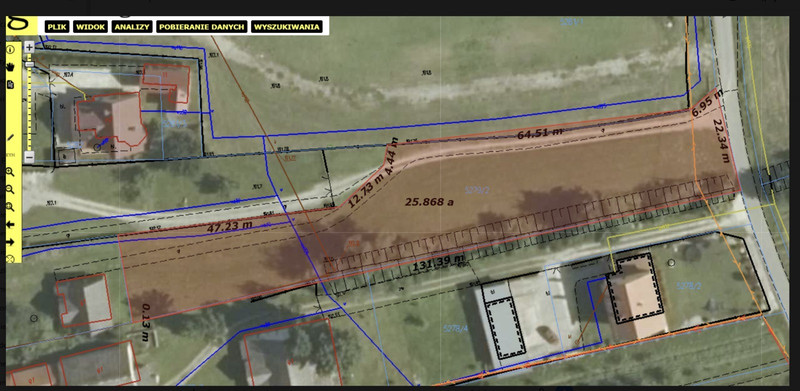800x391 pixels.
Task: Open the POBIERANIE DANYCH menu
Action: [202, 27]
